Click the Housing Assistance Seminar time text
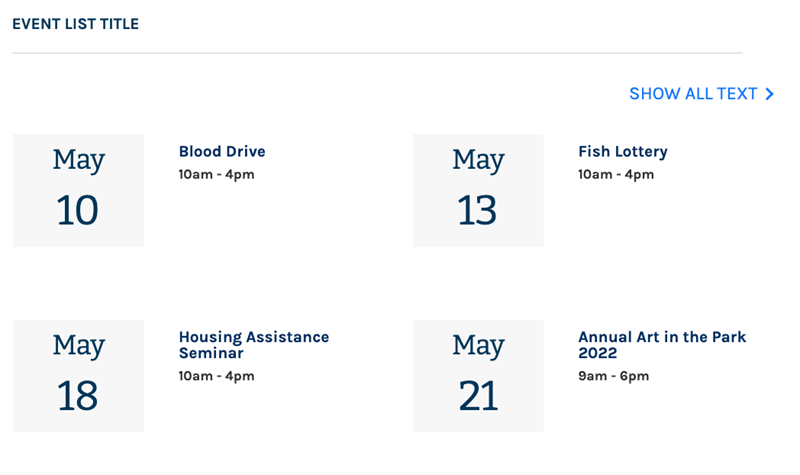The image size is (800, 475). 216,376
